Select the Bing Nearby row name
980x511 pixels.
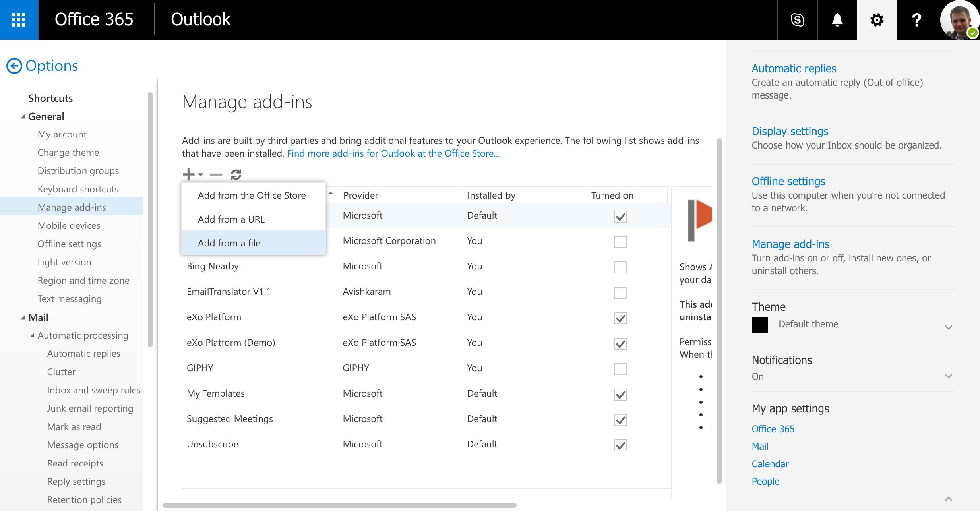point(213,266)
